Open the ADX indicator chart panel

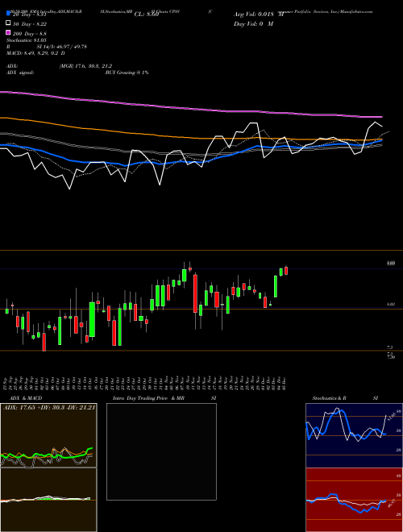coord(48,435)
